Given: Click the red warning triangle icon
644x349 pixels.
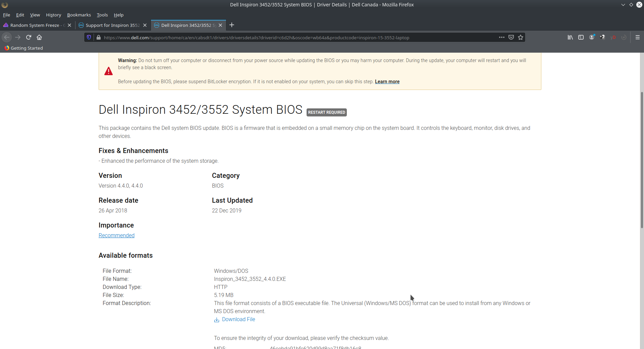Looking at the screenshot, I should point(108,71).
